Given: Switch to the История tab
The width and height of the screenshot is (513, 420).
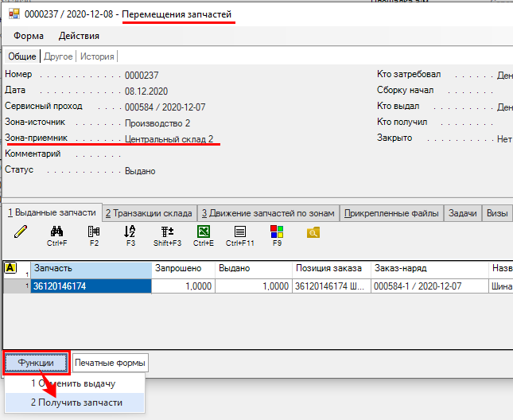Looking at the screenshot, I should click(97, 56).
